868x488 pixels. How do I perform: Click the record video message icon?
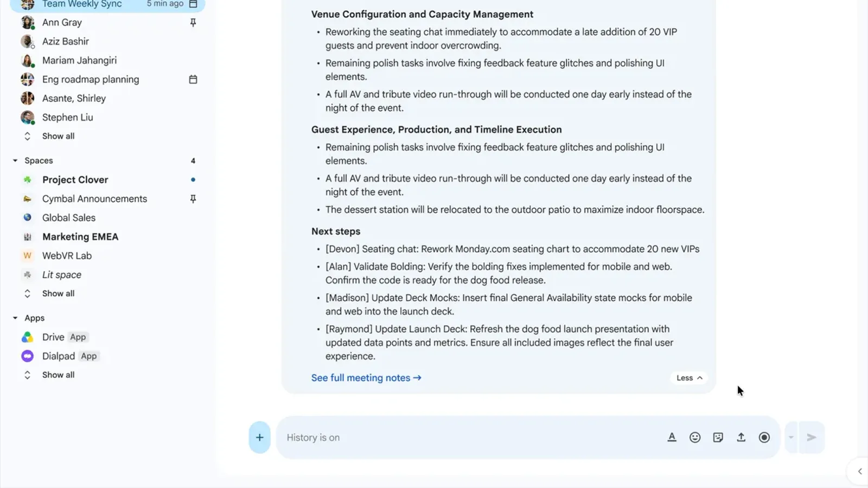pos(764,437)
